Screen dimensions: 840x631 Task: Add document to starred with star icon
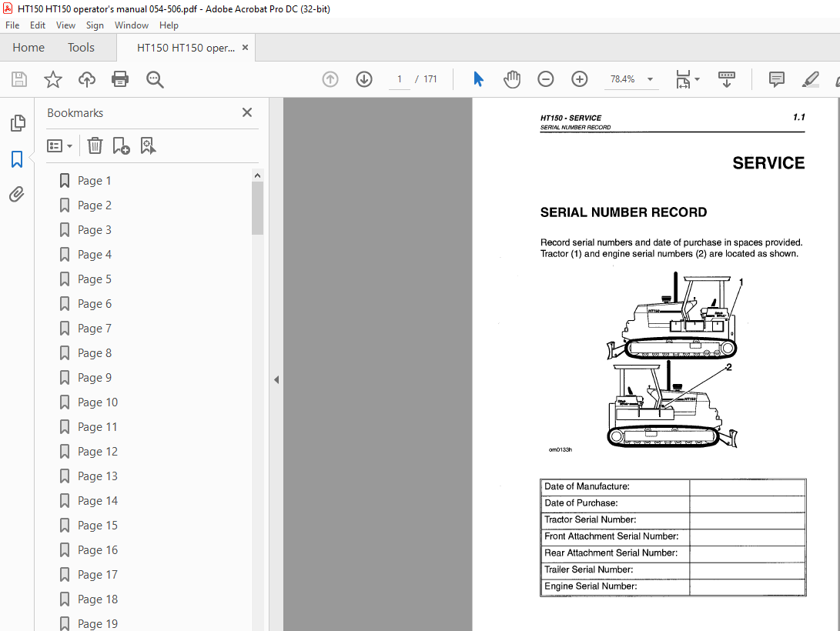[52, 79]
